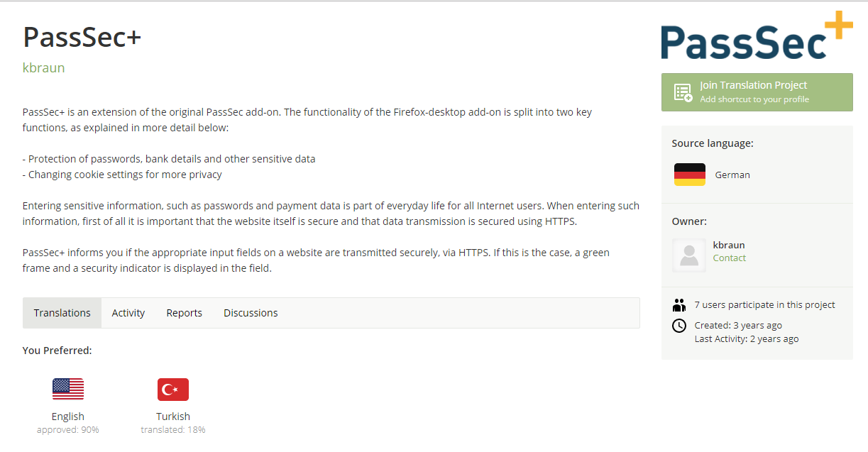Click the users participate people icon
This screenshot has width=868, height=452.
click(679, 305)
